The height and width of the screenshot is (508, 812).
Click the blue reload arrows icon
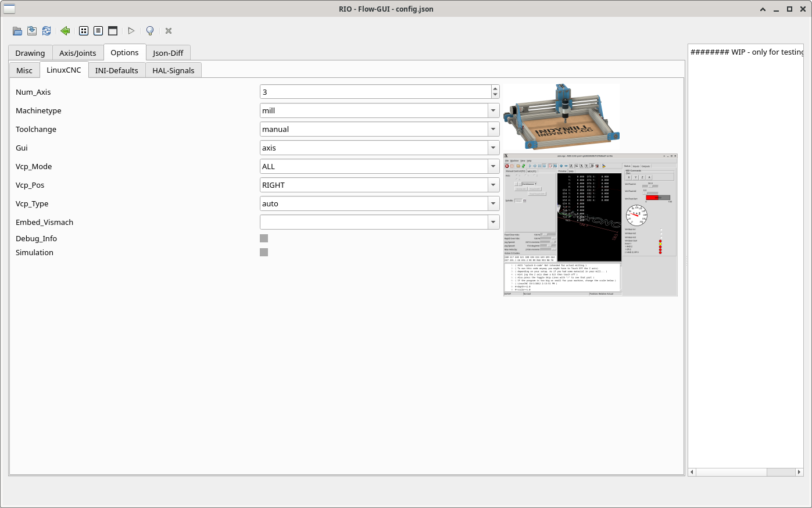coord(46,31)
